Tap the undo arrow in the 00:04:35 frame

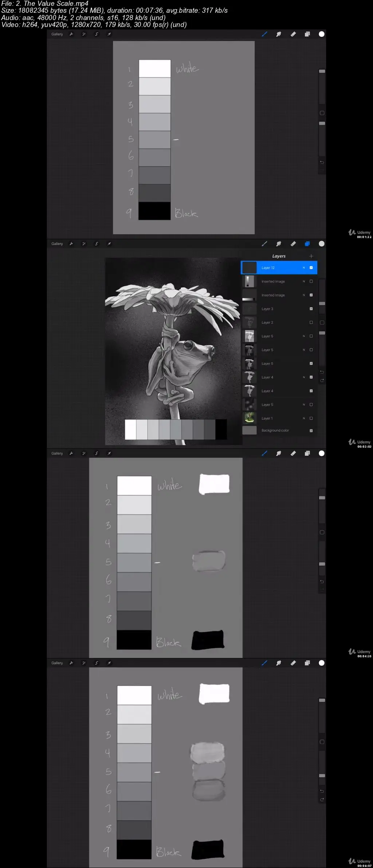(322, 582)
